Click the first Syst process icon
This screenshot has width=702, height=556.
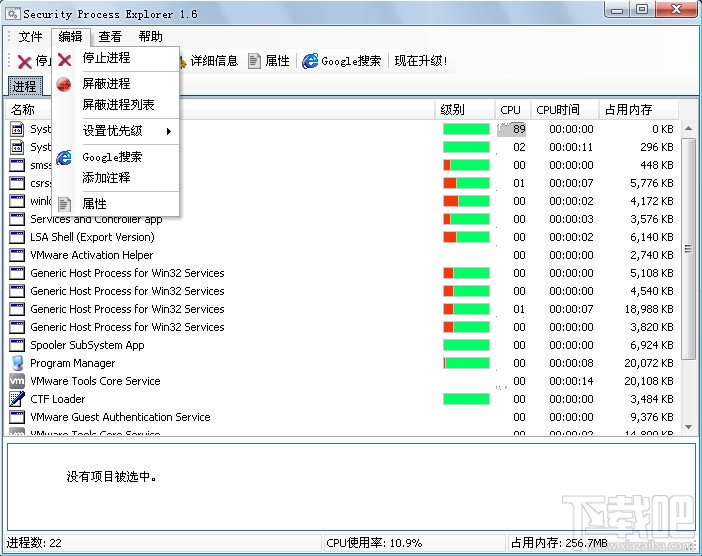(x=17, y=129)
